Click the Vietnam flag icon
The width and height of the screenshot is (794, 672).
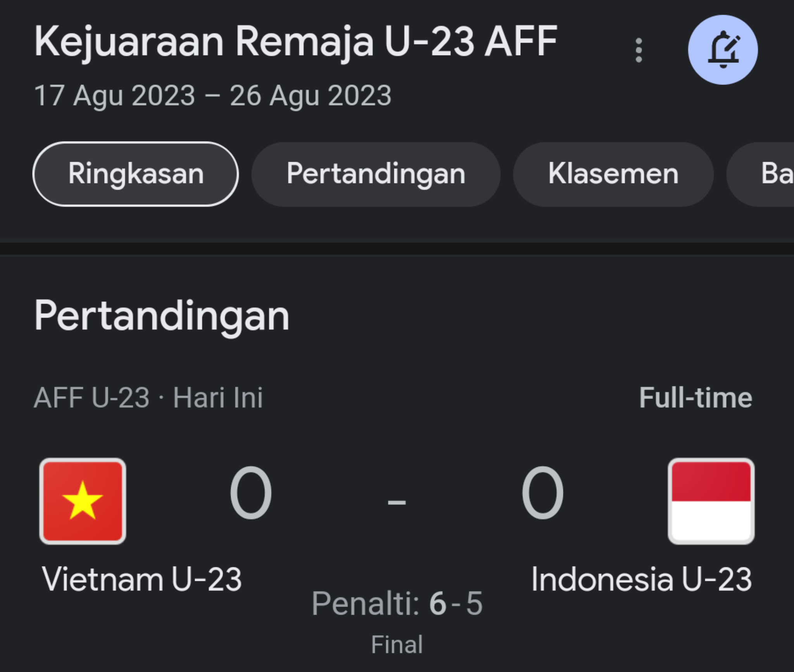point(83,501)
